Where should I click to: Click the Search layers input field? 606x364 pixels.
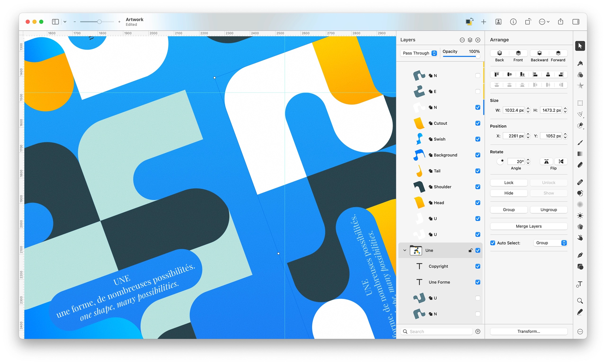436,331
